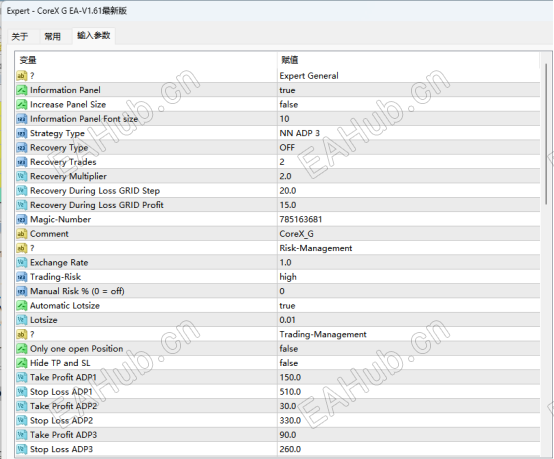Click the icon beside Recovery Multiplier
This screenshot has height=459, width=554.
click(22, 176)
